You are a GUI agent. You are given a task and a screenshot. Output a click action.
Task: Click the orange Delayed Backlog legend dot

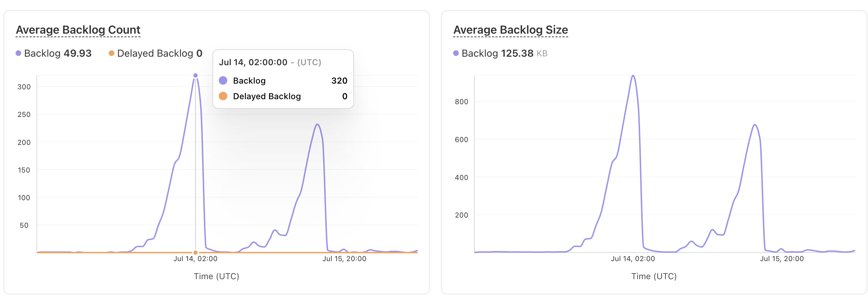coord(112,53)
